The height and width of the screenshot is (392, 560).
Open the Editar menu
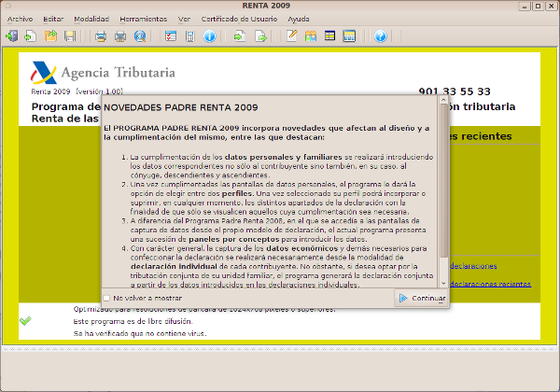click(54, 18)
